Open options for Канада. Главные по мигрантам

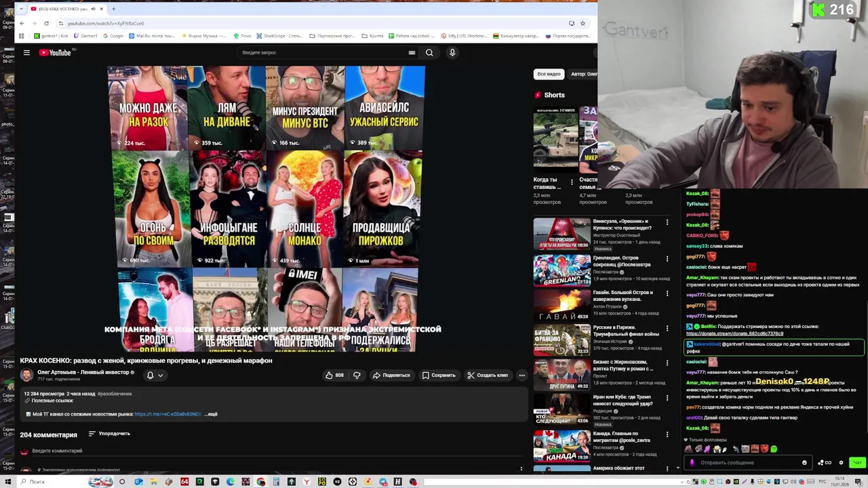point(667,436)
